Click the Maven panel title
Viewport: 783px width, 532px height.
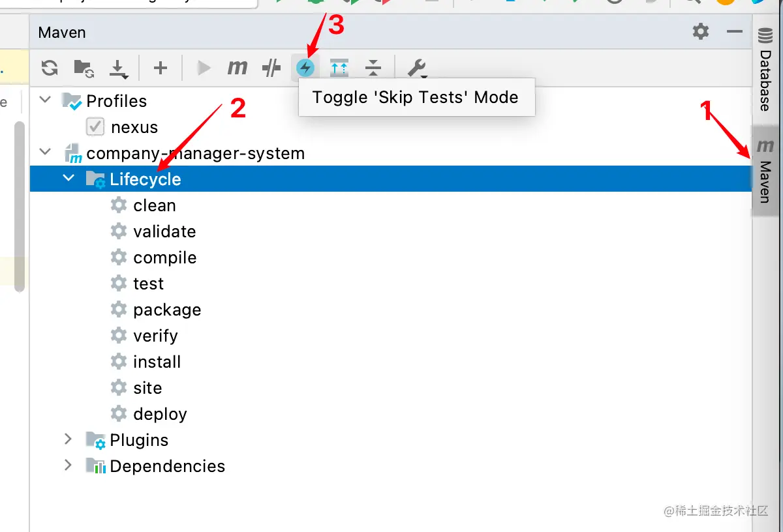[62, 32]
